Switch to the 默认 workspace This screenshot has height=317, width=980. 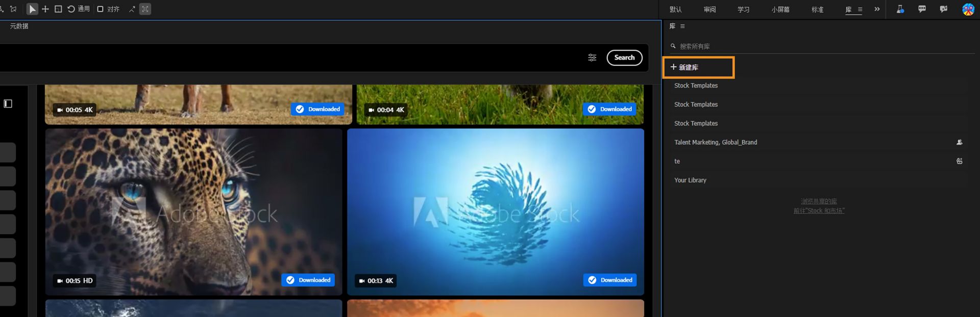tap(676, 10)
